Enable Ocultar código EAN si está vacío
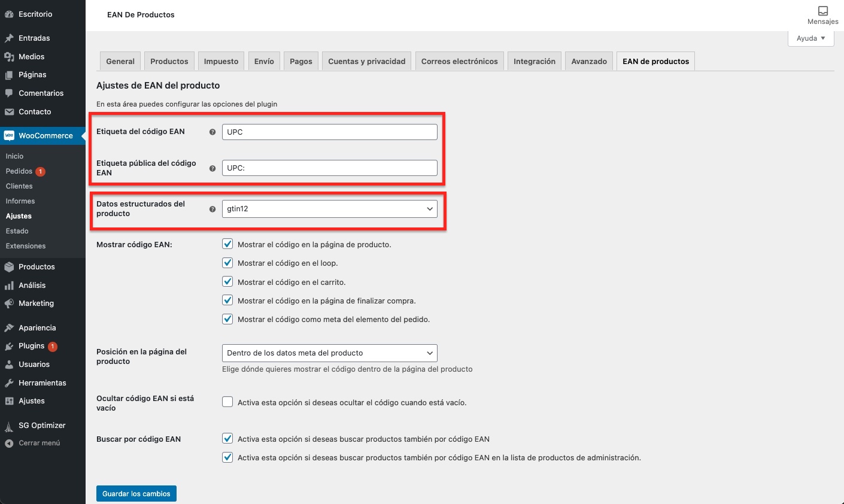 point(227,402)
